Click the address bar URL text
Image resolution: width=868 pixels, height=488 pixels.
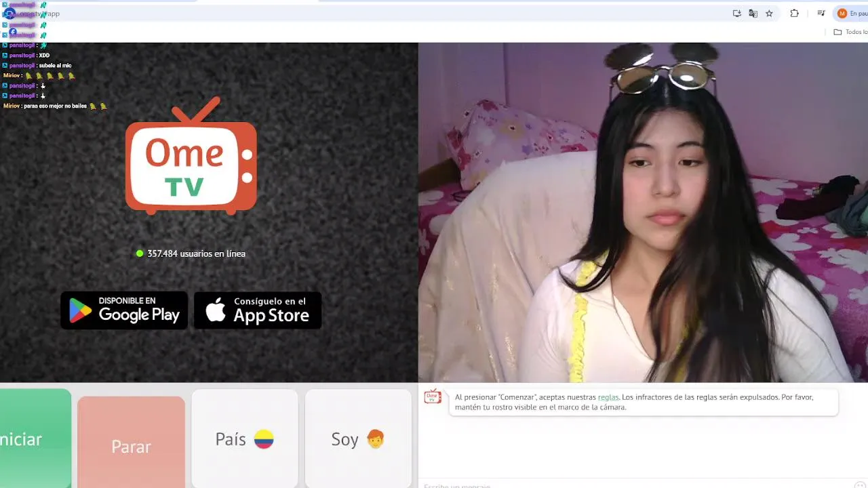[39, 14]
